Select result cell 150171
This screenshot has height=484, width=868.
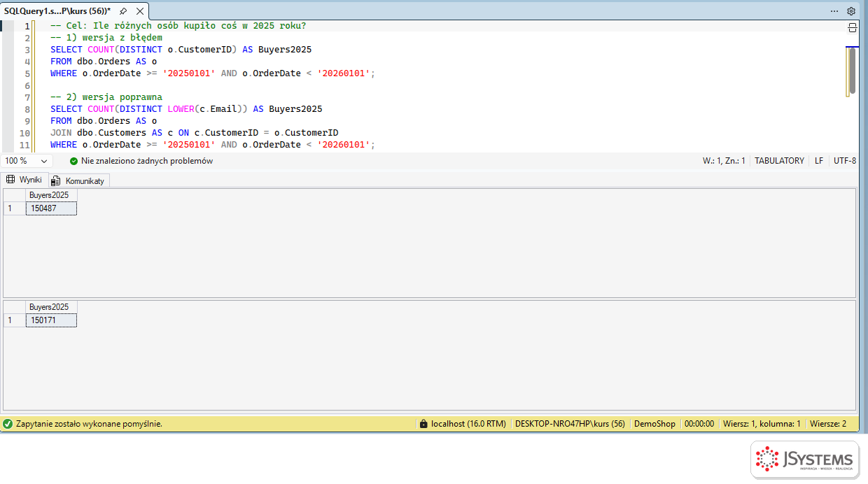point(51,320)
